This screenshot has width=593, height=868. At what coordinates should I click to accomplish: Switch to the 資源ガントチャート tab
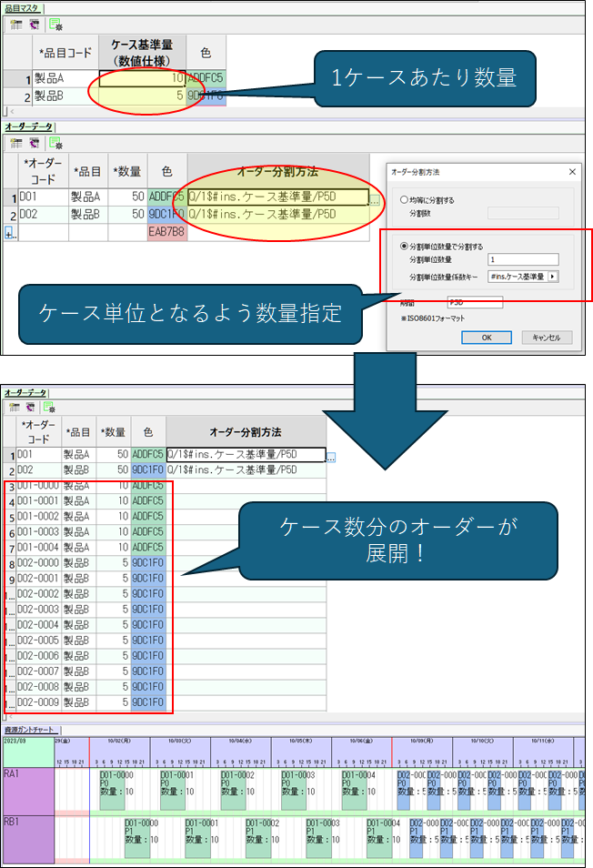pos(30,729)
